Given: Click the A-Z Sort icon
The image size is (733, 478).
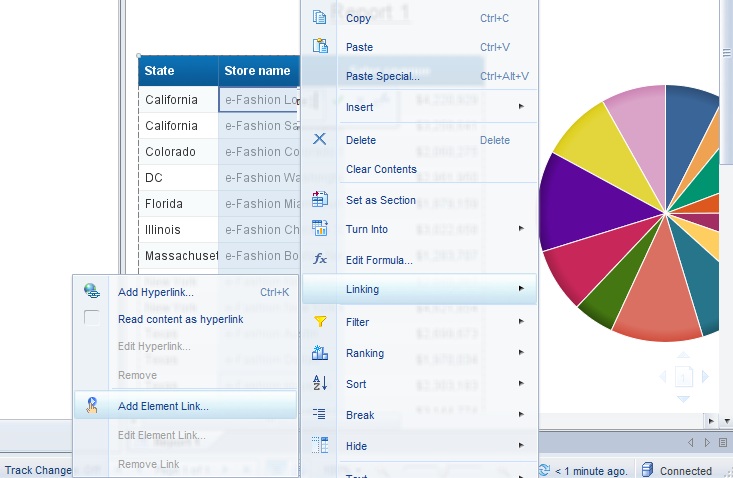Looking at the screenshot, I should [320, 383].
